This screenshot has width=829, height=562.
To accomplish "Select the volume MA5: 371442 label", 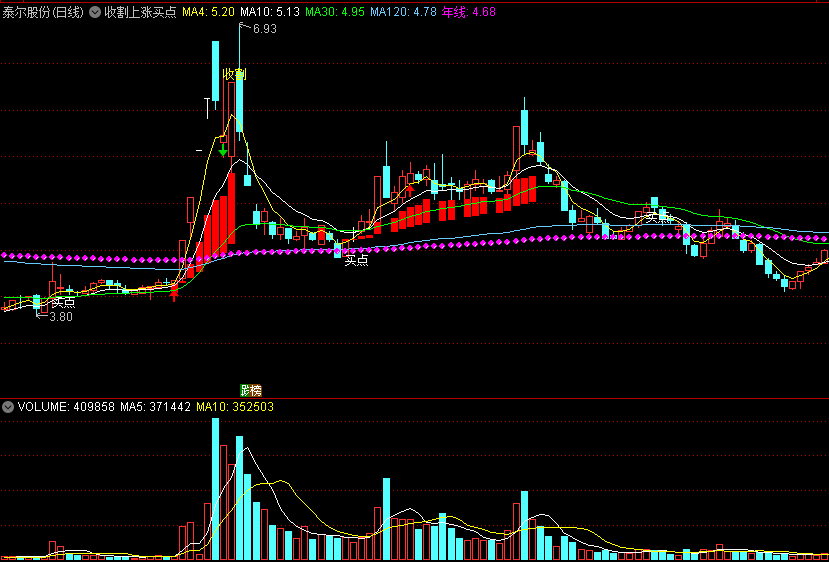I will (155, 407).
